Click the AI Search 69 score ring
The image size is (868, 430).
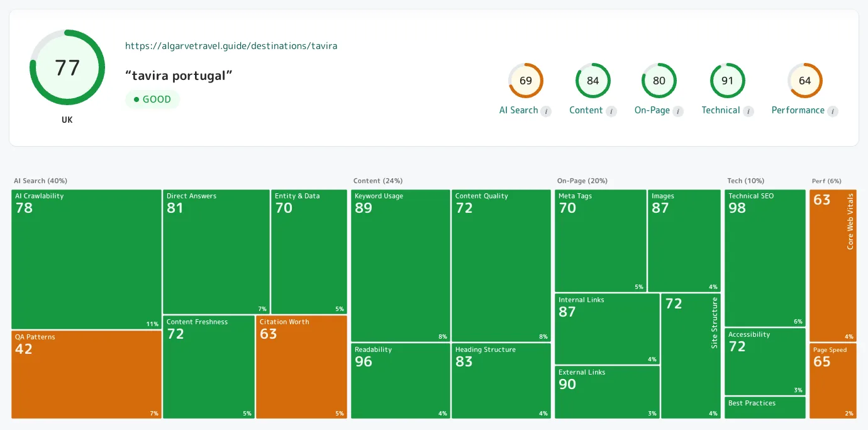point(526,81)
